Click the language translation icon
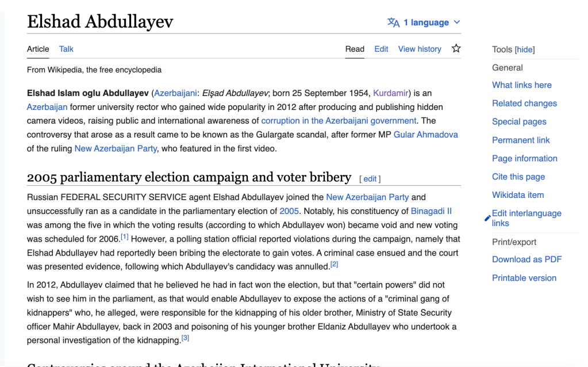 coord(393,22)
